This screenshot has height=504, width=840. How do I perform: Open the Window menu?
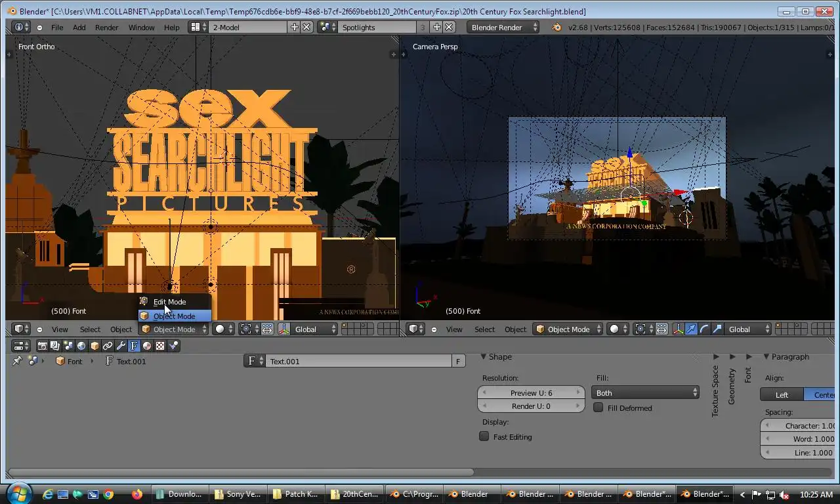coord(141,28)
